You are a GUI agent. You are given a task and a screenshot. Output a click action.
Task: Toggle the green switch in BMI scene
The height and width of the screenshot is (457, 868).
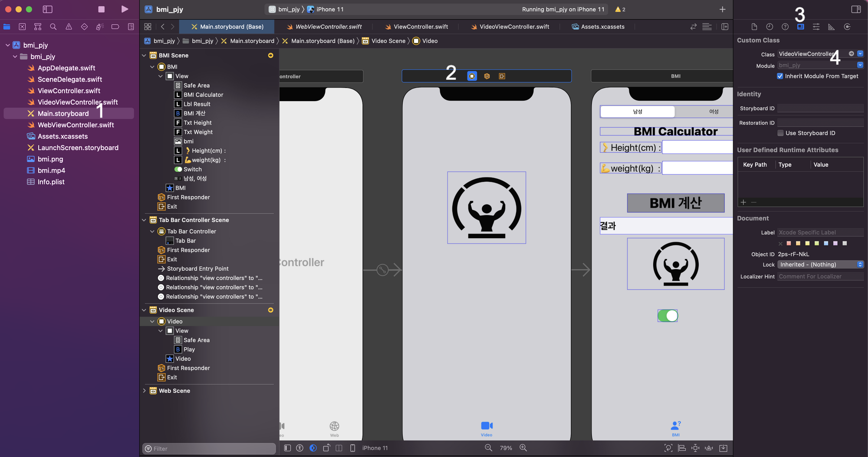(667, 316)
